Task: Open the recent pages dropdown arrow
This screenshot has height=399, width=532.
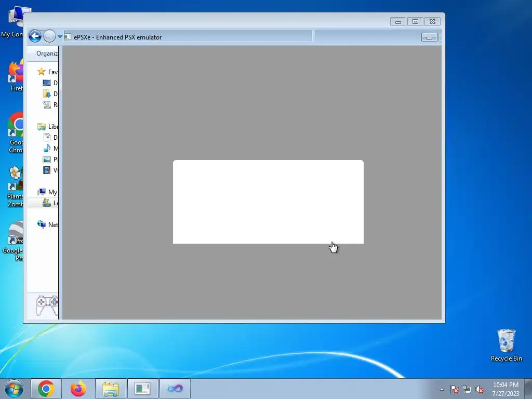Action: 60,36
